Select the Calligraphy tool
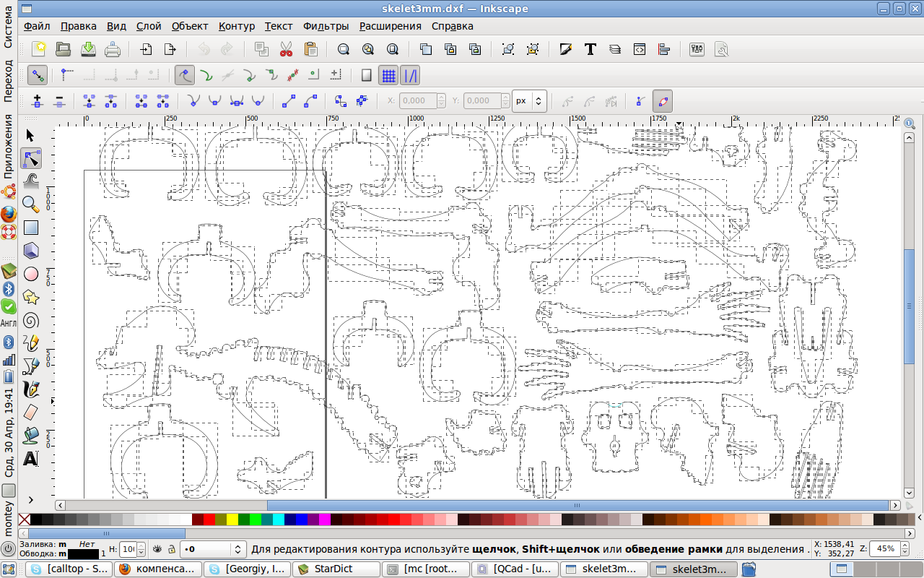924x578 pixels. (x=30, y=389)
